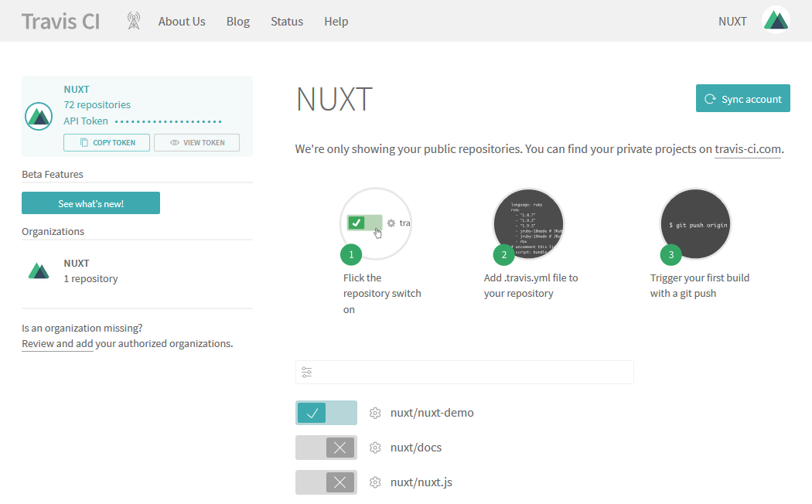Open the Status page link
Screen dimensions: 812x504
coord(287,22)
